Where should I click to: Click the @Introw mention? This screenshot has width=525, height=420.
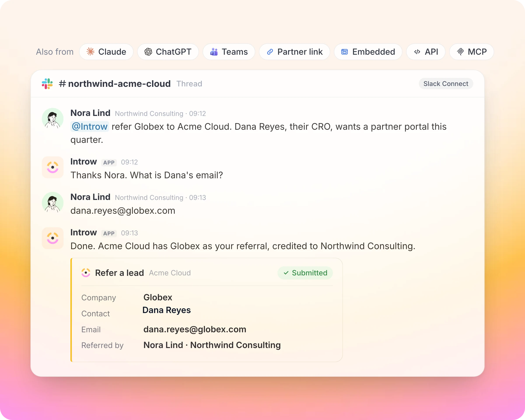pos(90,126)
